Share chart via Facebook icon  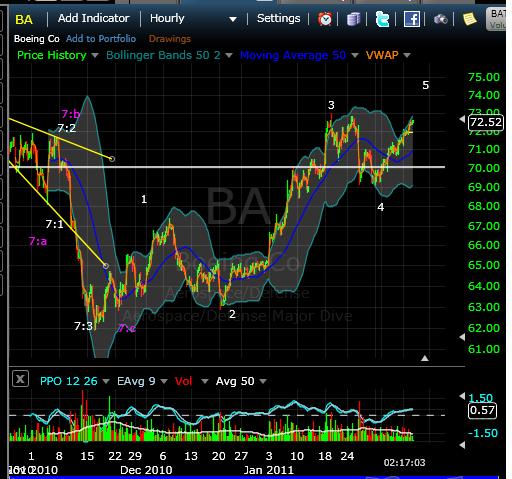(411, 19)
